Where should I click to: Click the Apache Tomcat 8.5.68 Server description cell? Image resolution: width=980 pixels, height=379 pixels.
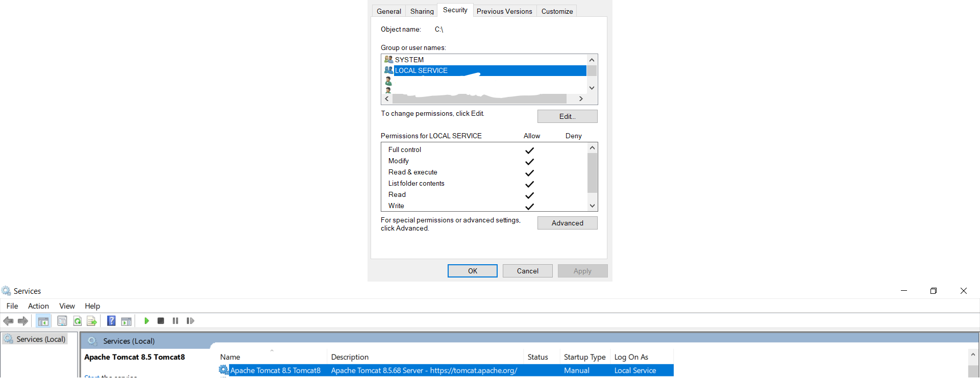click(424, 370)
